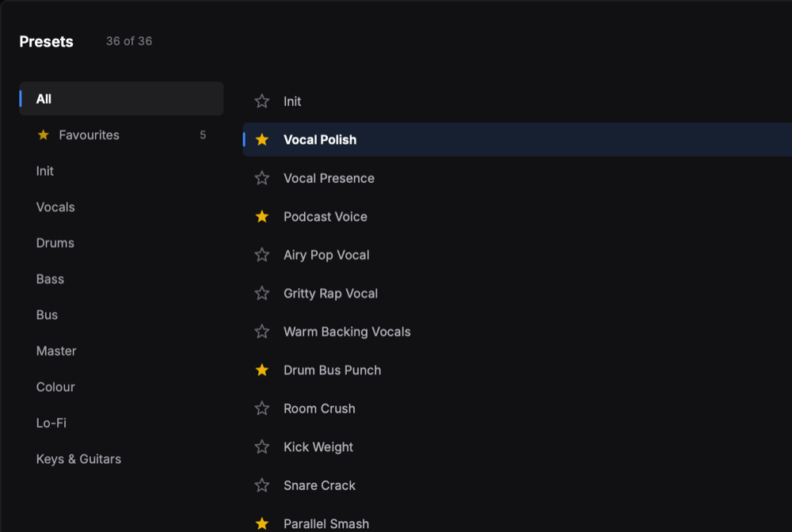This screenshot has width=792, height=532.
Task: Toggle star on Warm Backing Vocals
Action: [261, 332]
